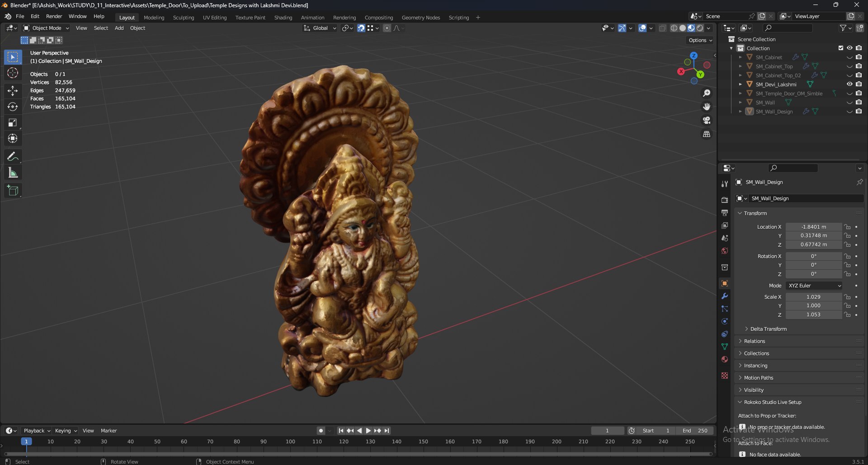868x465 pixels.
Task: Expand SM_Temple_Door_OM_Simble tree item
Action: pyautogui.click(x=740, y=94)
